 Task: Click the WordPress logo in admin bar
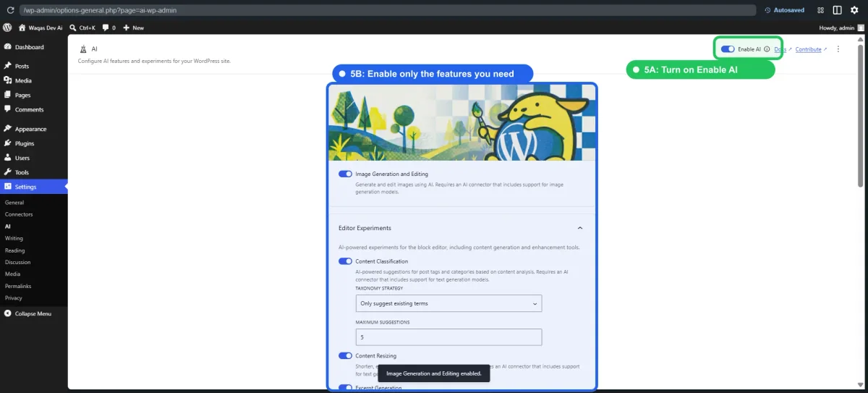(x=7, y=28)
